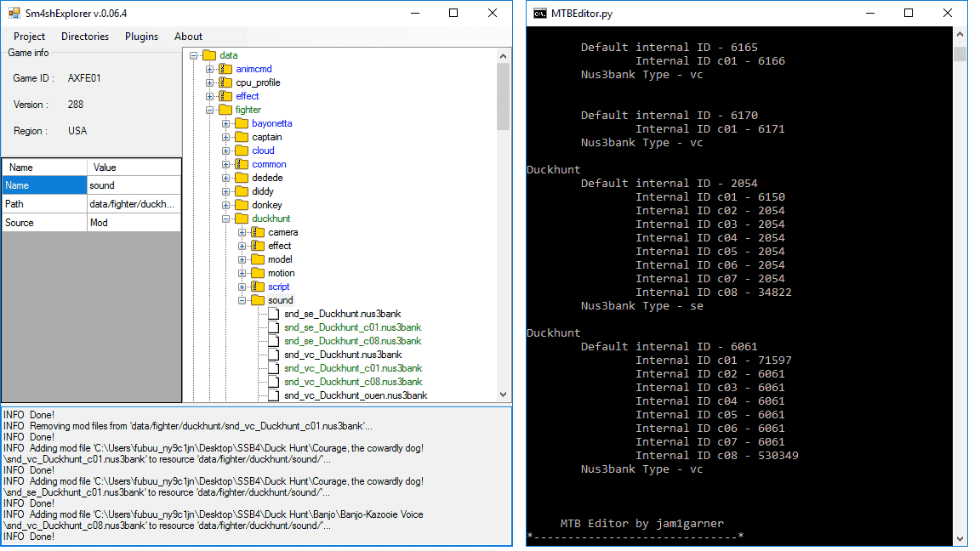Collapse the duckhunt folder node
Screen dimensions: 980x551
tap(226, 219)
